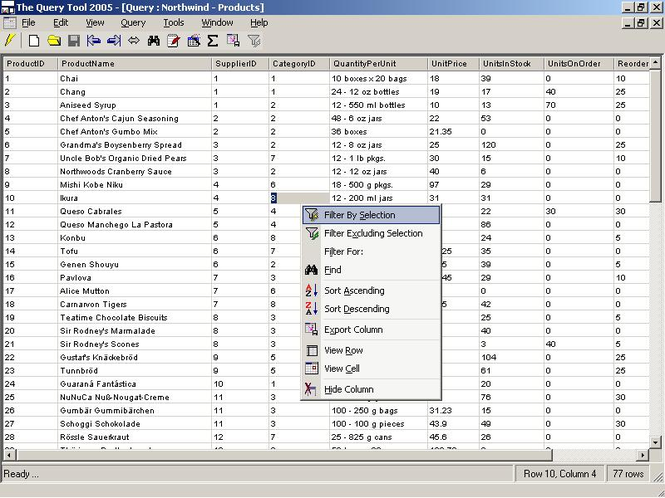Click the funnel filter icon in toolbar

coord(254,41)
